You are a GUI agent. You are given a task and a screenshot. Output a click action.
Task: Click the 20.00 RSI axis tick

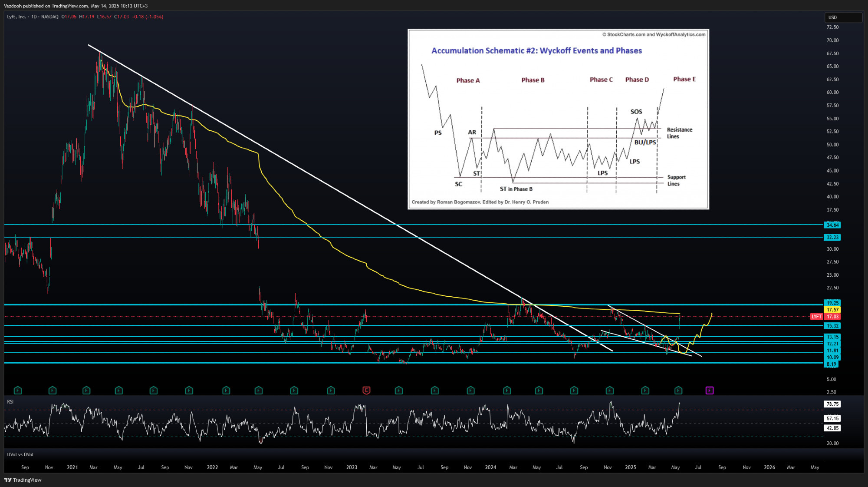click(x=832, y=444)
